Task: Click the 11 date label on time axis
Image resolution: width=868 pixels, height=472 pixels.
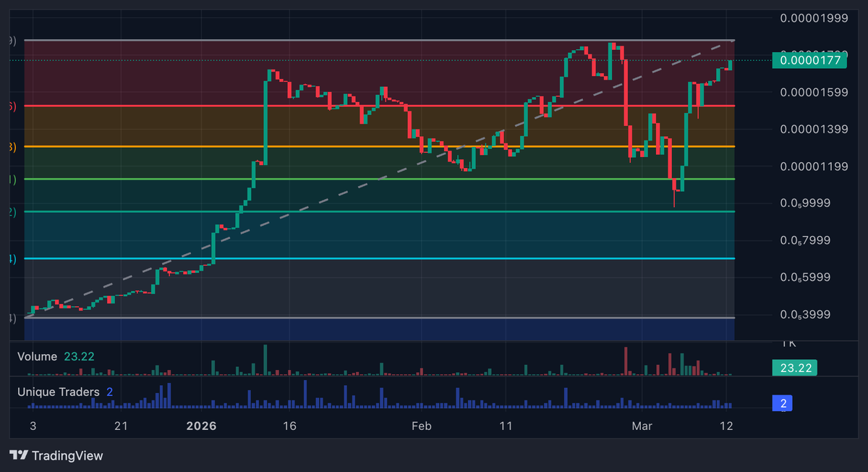Action: (x=506, y=426)
